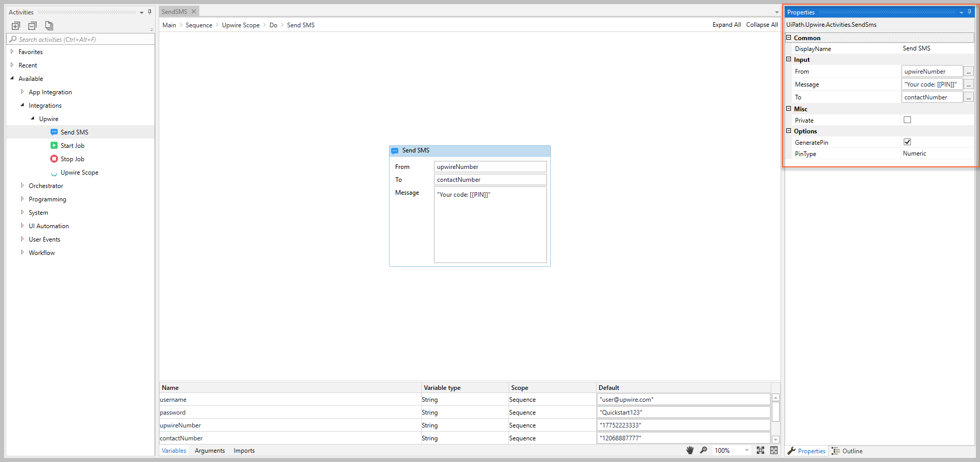Expand the Recent tree node
This screenshot has height=462, width=980.
point(12,65)
